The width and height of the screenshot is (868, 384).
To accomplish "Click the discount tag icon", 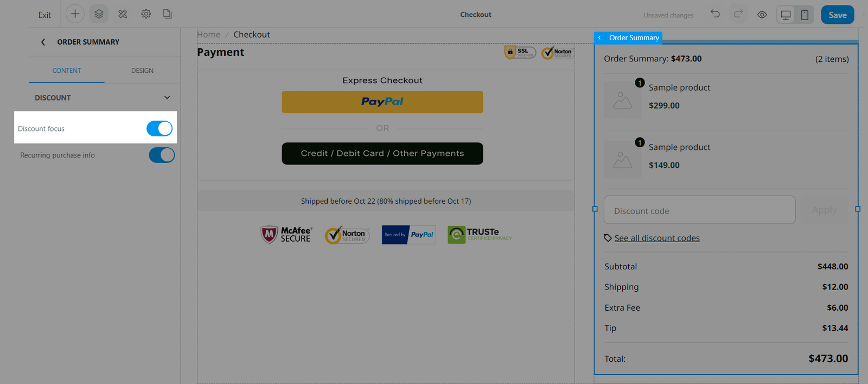I will pos(608,238).
